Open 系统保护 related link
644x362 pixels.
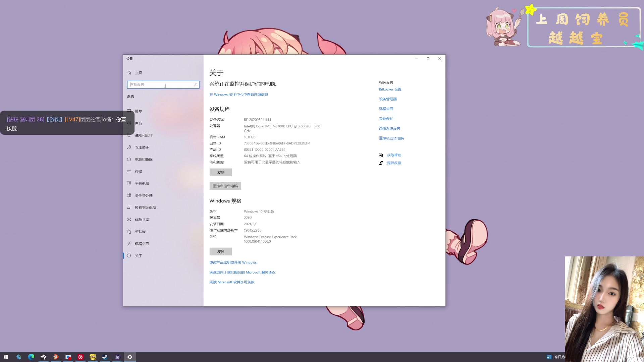tap(386, 119)
